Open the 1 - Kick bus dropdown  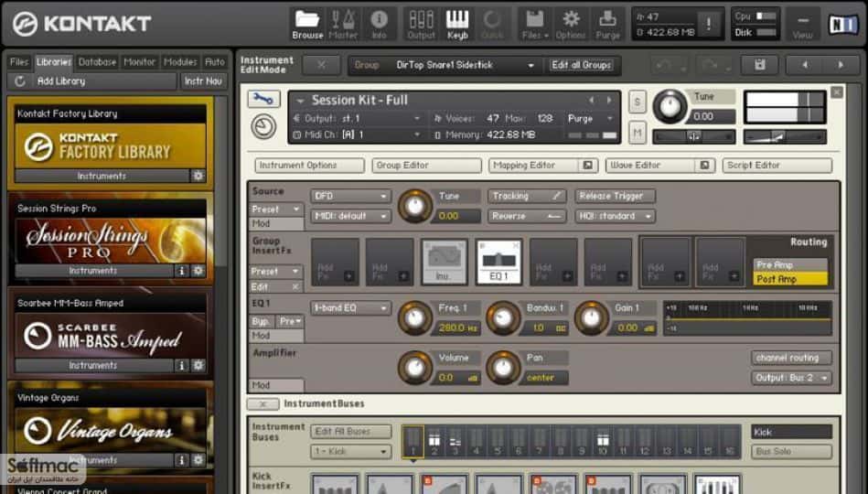tap(351, 451)
